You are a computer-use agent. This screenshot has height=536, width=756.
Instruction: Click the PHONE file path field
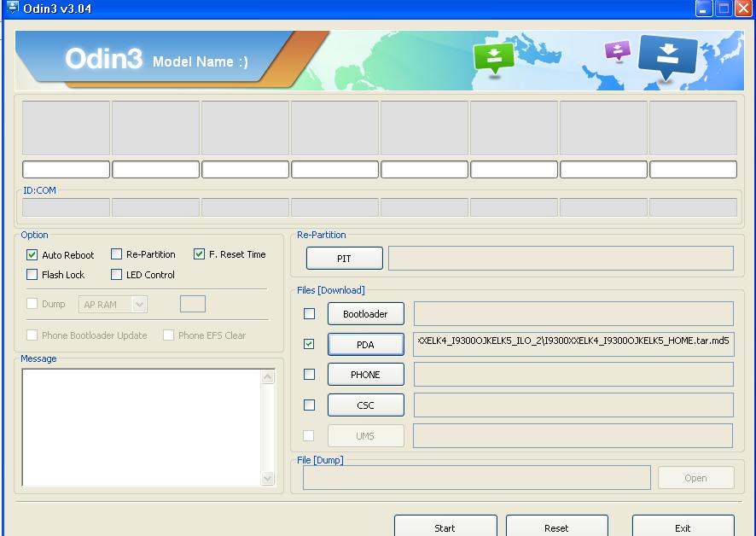click(573, 375)
